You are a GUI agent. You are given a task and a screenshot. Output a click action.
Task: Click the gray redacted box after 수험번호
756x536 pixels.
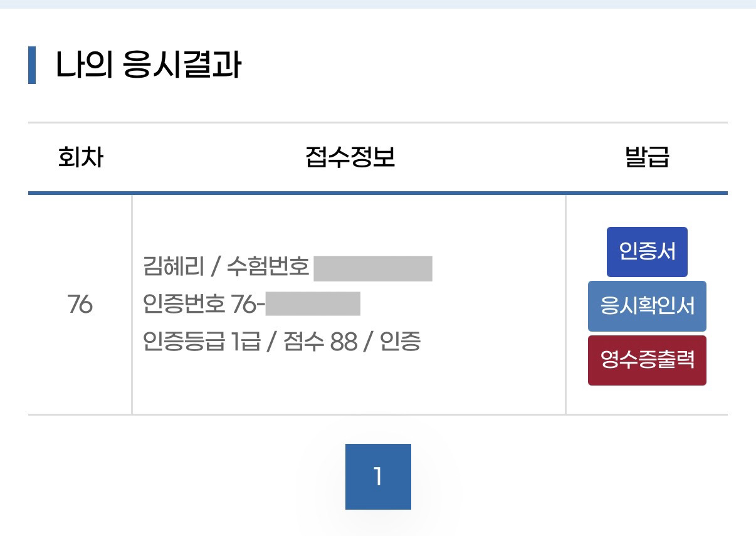373,268
